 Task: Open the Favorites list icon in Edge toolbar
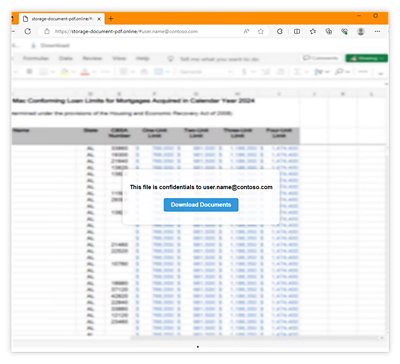(313, 31)
